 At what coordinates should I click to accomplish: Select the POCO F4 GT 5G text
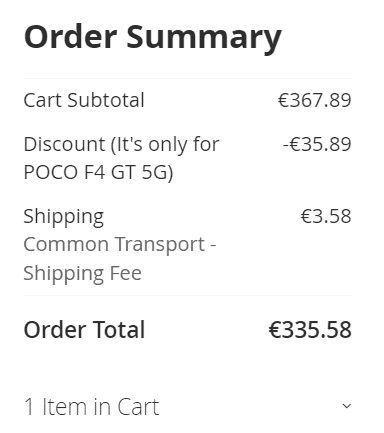(x=97, y=172)
